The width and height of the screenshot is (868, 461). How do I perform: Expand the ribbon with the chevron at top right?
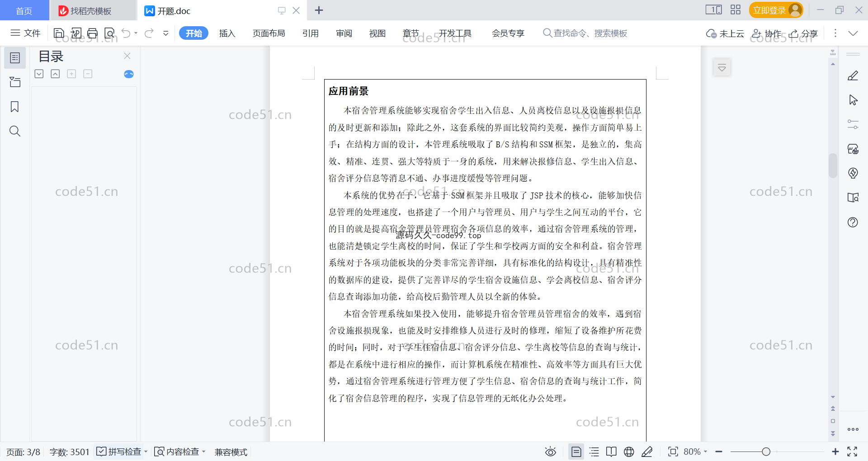coord(853,33)
